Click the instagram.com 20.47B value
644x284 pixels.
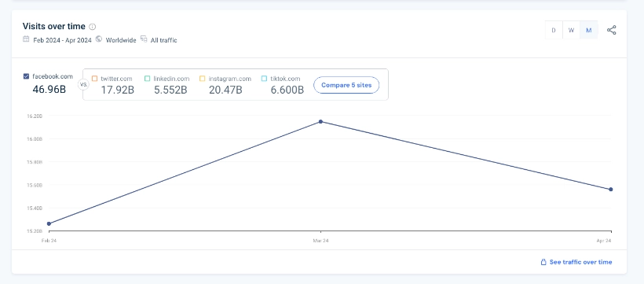tap(225, 90)
